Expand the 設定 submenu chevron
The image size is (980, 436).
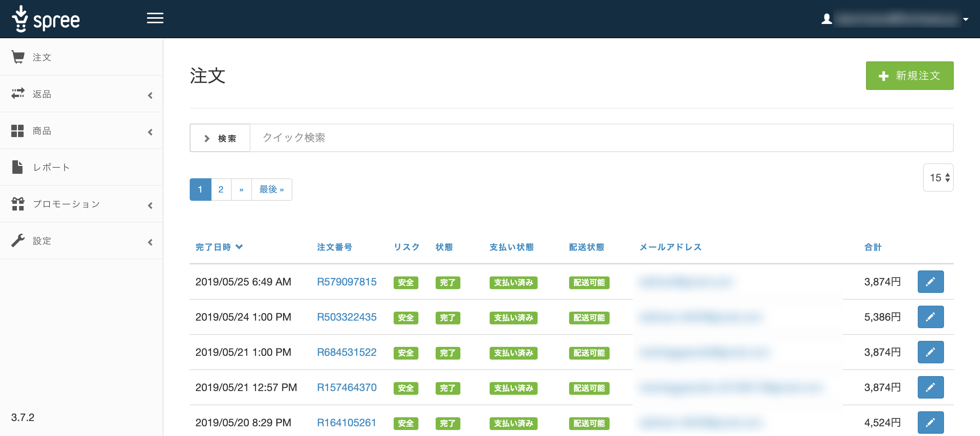point(150,242)
